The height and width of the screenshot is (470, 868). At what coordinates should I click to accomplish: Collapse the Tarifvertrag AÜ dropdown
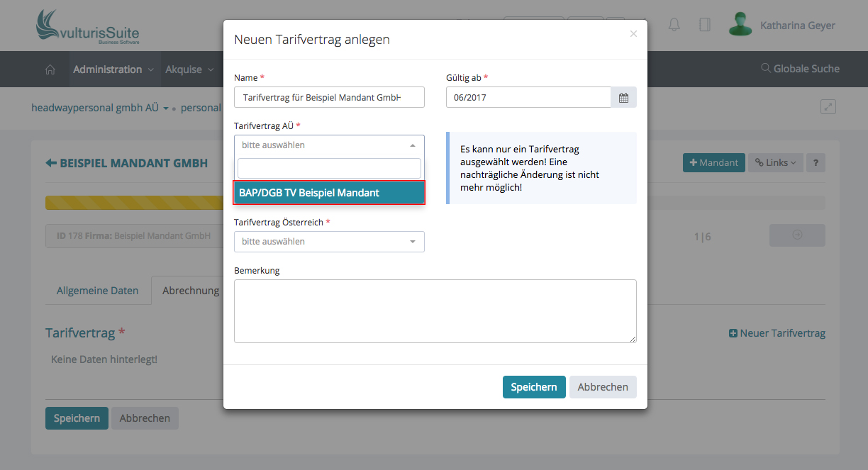click(x=329, y=145)
